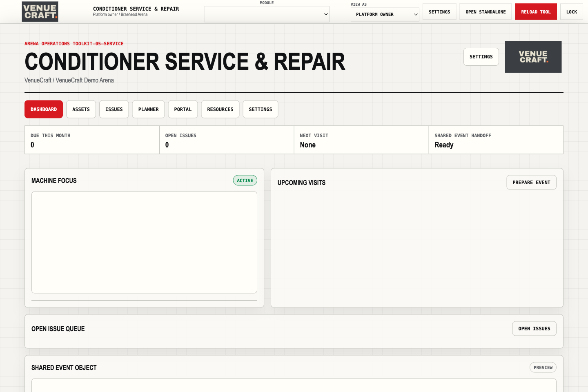Click the Due This Month stat card

point(92,140)
